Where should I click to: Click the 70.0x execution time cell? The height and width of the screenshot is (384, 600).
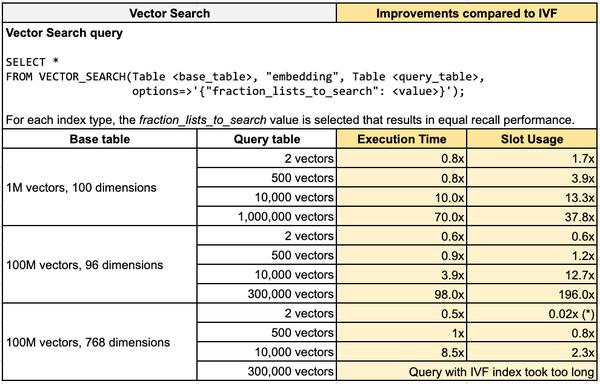[401, 216]
